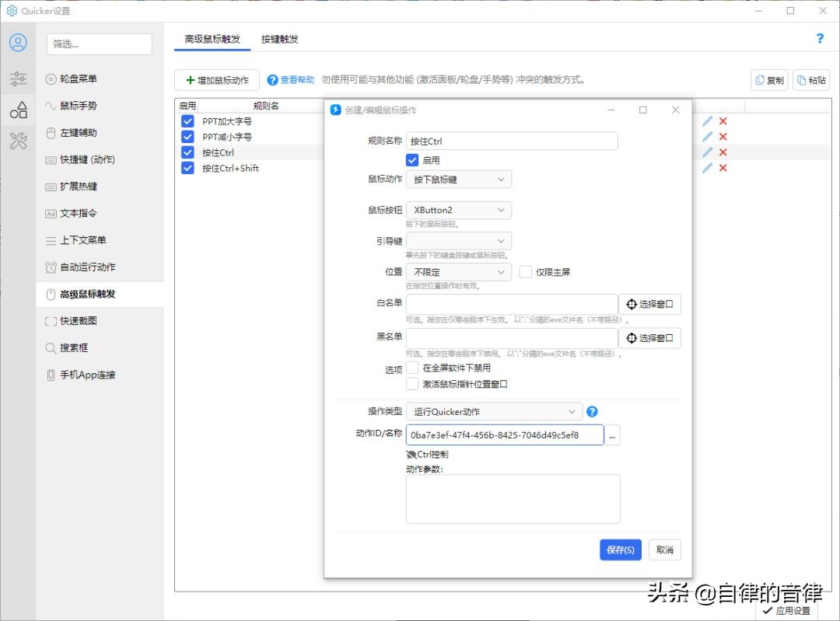The image size is (840, 621).
Task: Click the 取消 button
Action: coord(665,549)
